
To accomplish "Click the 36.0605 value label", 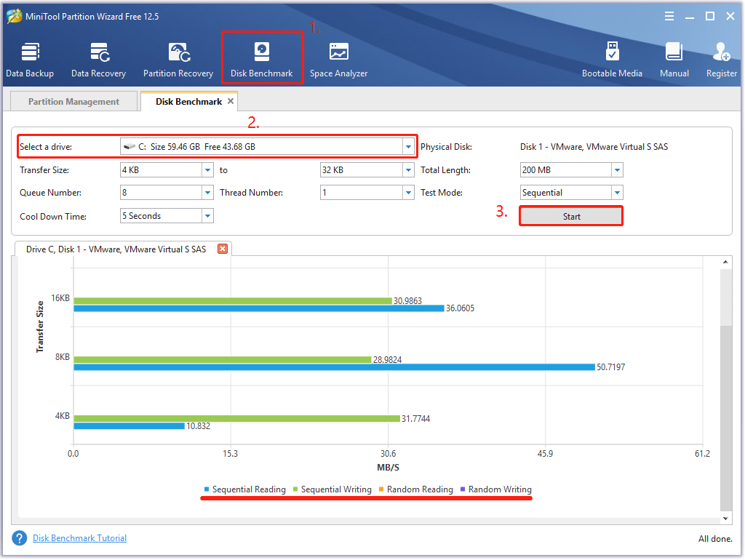I will pyautogui.click(x=460, y=308).
